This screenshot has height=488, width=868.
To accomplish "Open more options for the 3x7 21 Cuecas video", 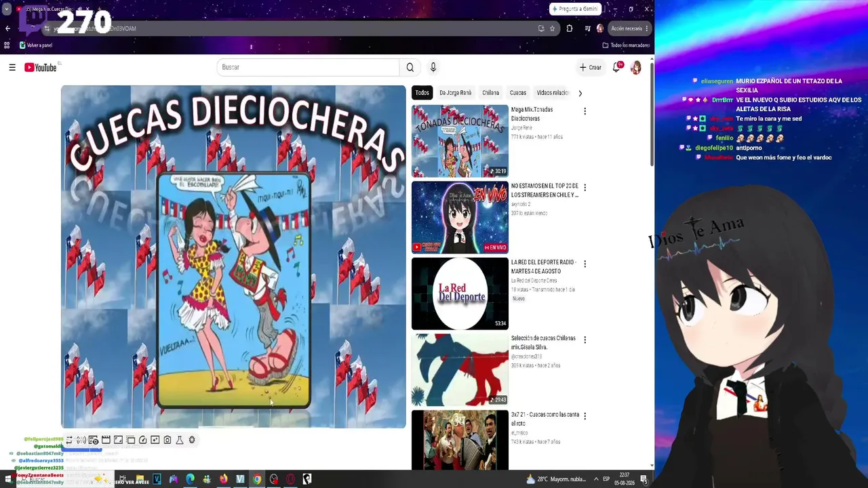I will coord(585,416).
